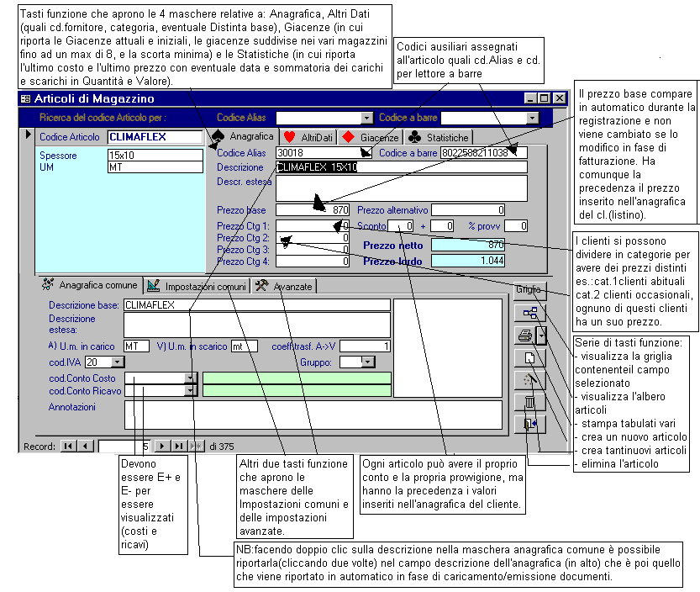Click the U.m. in scarico field

(245, 346)
